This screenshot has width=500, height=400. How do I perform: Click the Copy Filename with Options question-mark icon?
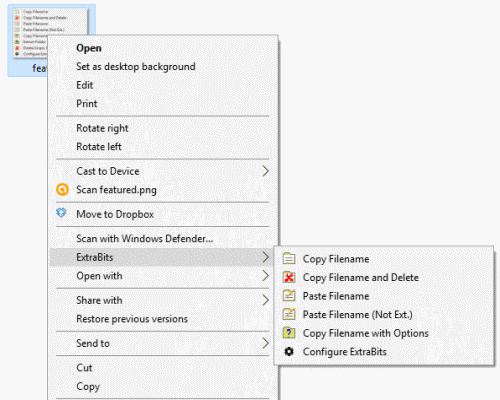click(289, 333)
